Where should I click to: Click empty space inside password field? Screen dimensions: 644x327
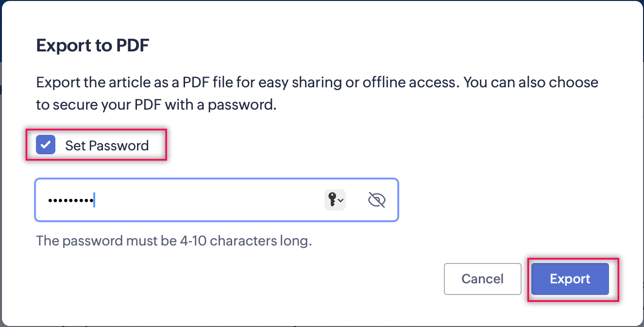pyautogui.click(x=209, y=200)
